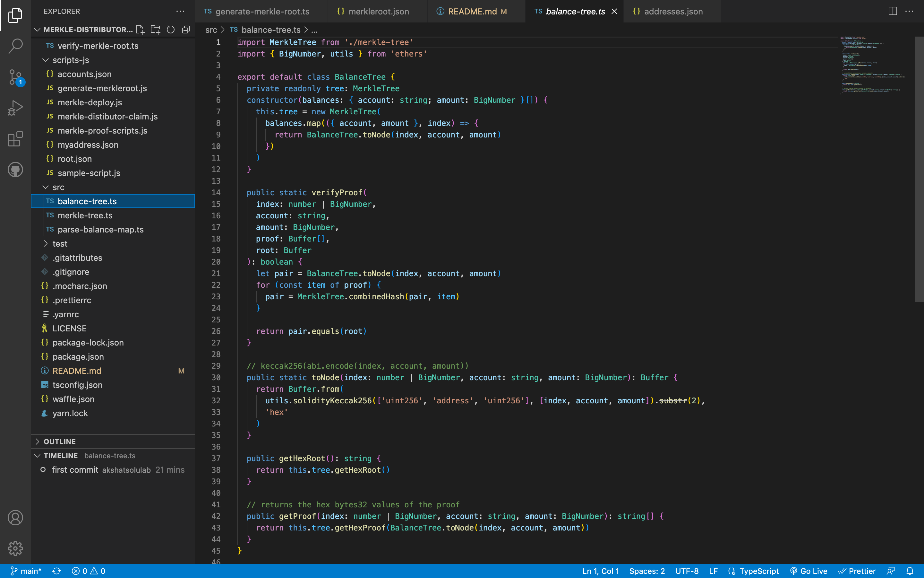Refresh the Explorer file tree
The width and height of the screenshot is (924, 578).
point(171,30)
